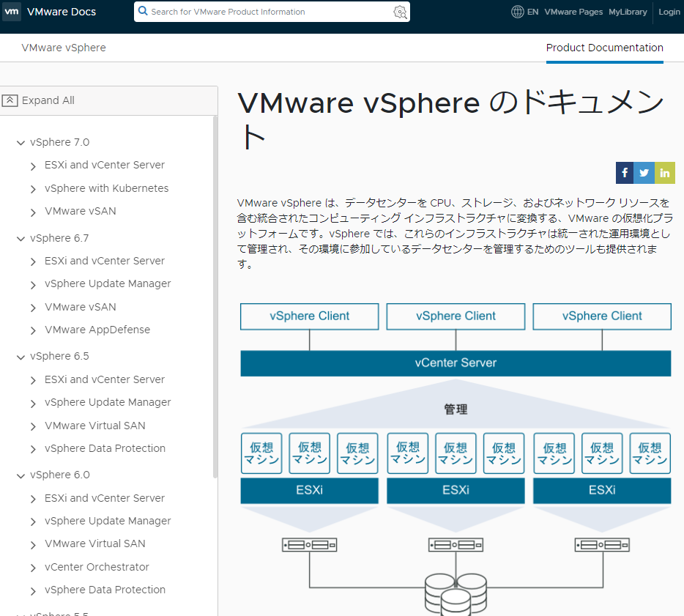Click Expand All text
The height and width of the screenshot is (616, 684).
click(x=48, y=100)
